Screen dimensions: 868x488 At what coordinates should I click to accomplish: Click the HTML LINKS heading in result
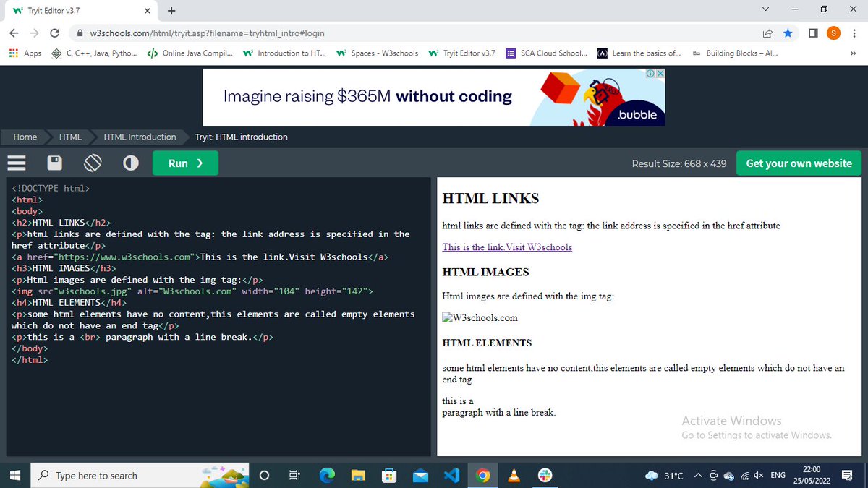coord(490,198)
